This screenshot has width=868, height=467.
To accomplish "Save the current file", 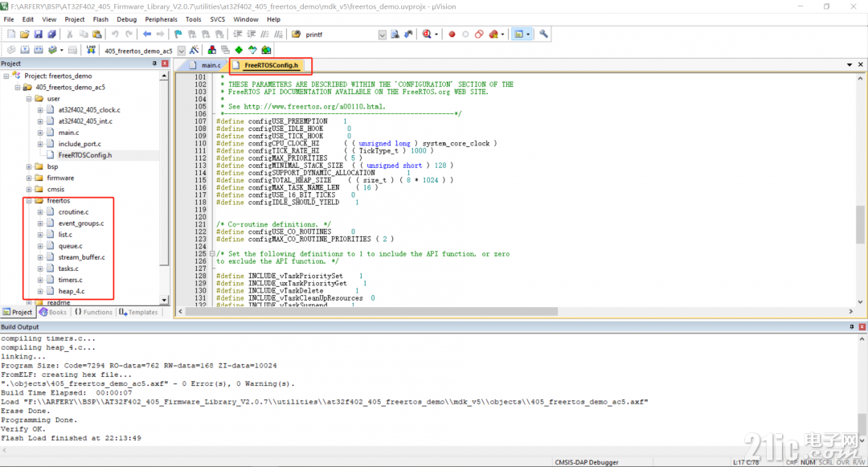I will pyautogui.click(x=38, y=35).
